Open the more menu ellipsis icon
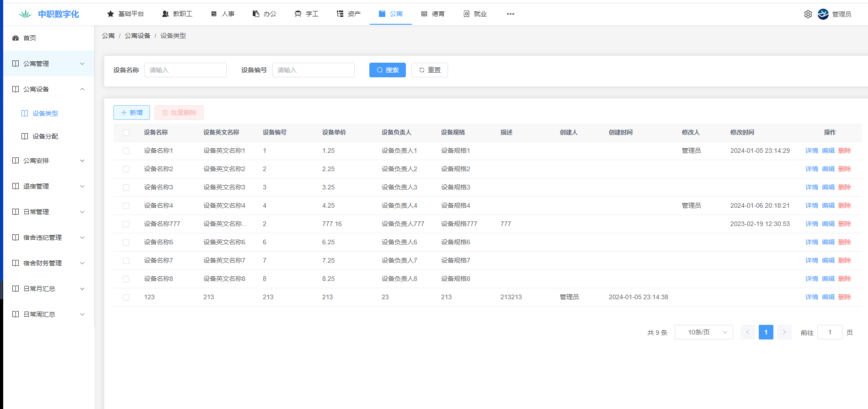This screenshot has width=868, height=409. (x=510, y=14)
